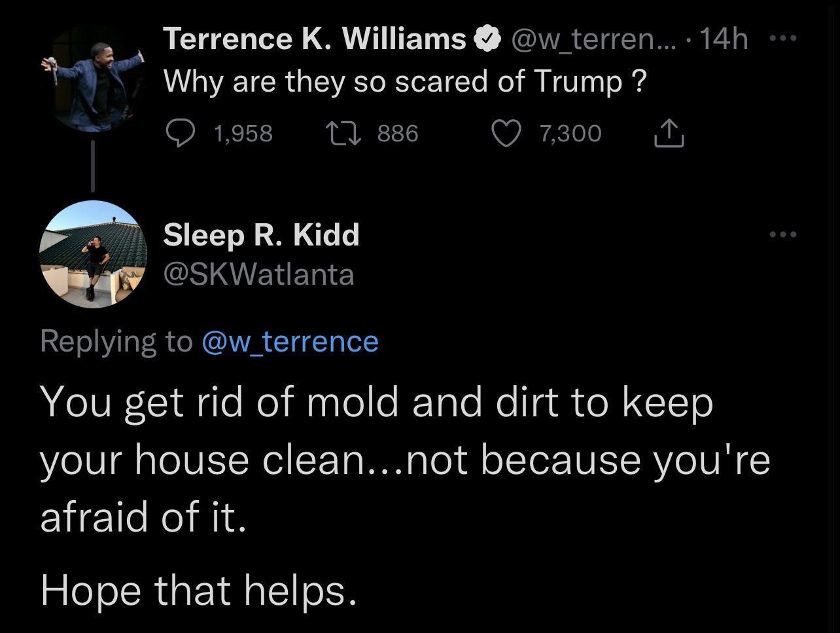Click the @w_terrence mention link
This screenshot has height=633, width=840.
coord(290,340)
